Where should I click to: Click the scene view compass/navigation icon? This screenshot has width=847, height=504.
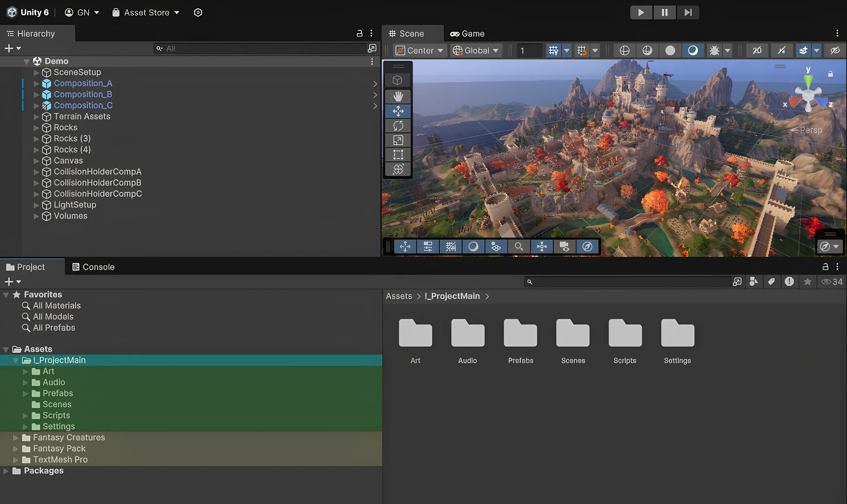(x=587, y=246)
